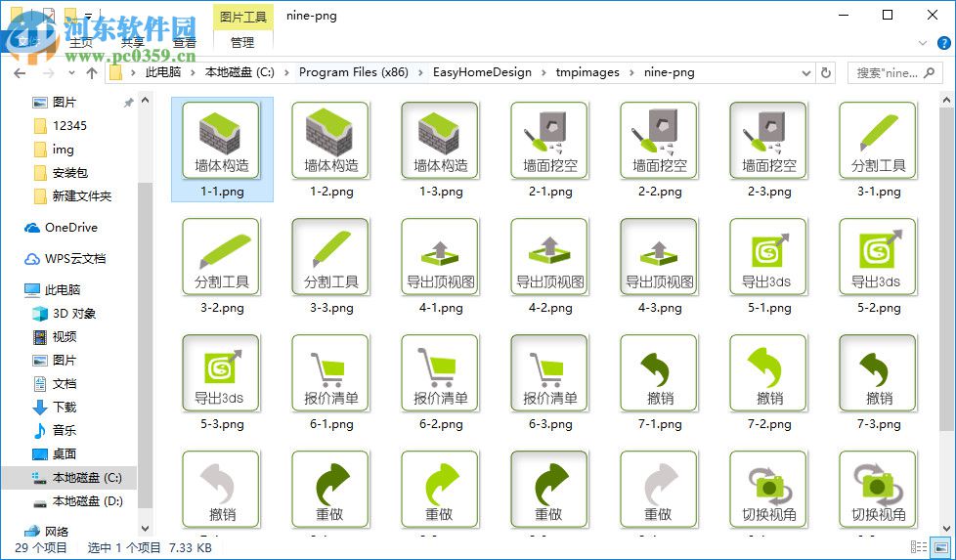The height and width of the screenshot is (560, 956).
Task: Select the 1-1.png wall structure thumbnail
Action: 222,140
